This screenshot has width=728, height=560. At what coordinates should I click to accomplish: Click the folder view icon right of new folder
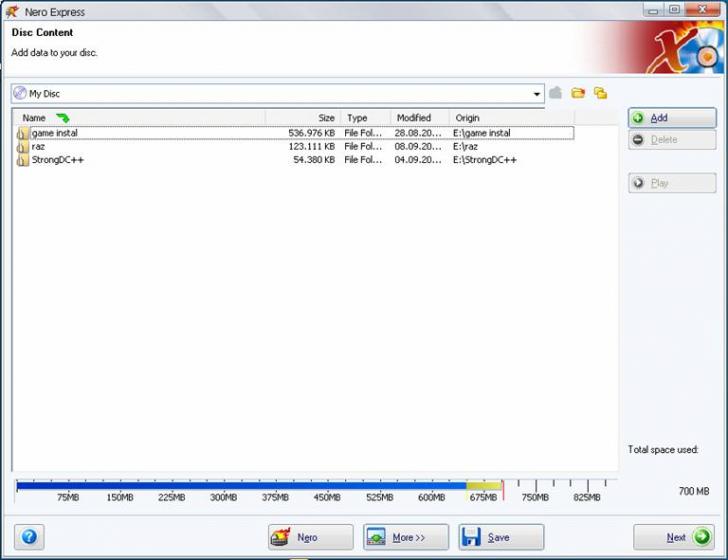pyautogui.click(x=600, y=93)
